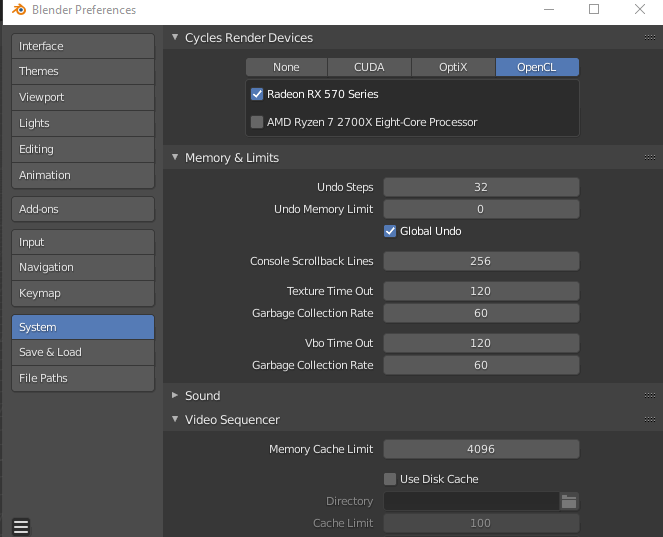
Task: Maximize the Blender Preferences window
Action: click(594, 10)
